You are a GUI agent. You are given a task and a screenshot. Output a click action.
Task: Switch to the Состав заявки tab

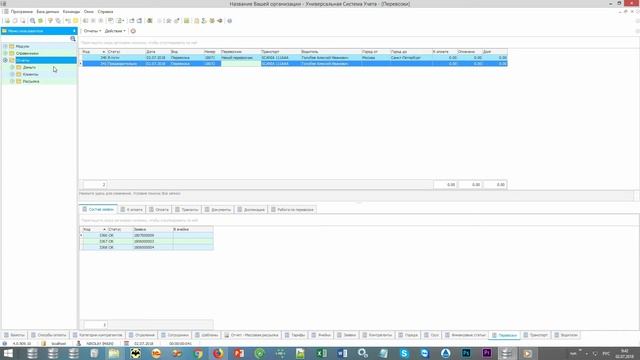[98, 209]
